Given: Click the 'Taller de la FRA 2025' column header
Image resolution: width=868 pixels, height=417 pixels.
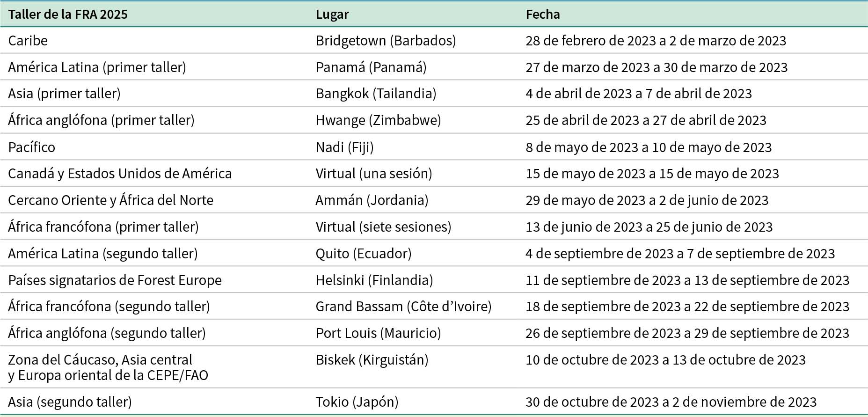Looking at the screenshot, I should pyautogui.click(x=68, y=14).
